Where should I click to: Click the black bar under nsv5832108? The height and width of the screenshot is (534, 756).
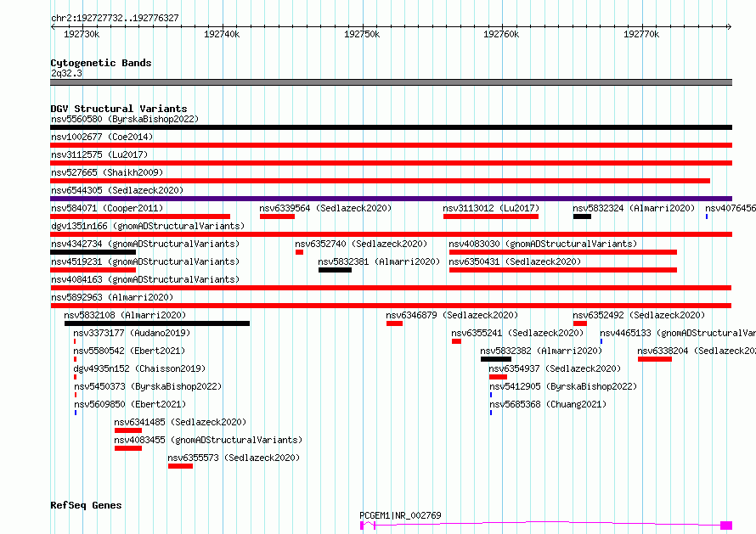(x=157, y=323)
